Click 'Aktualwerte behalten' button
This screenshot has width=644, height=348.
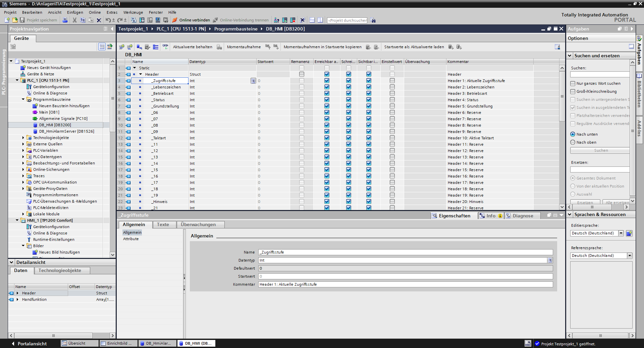[x=193, y=47]
